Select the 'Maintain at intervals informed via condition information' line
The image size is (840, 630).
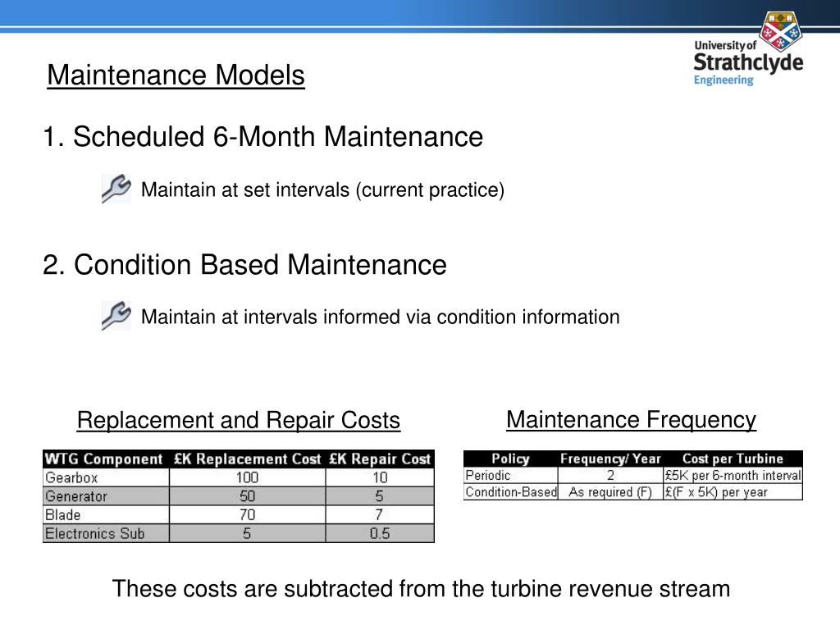pos(380,317)
